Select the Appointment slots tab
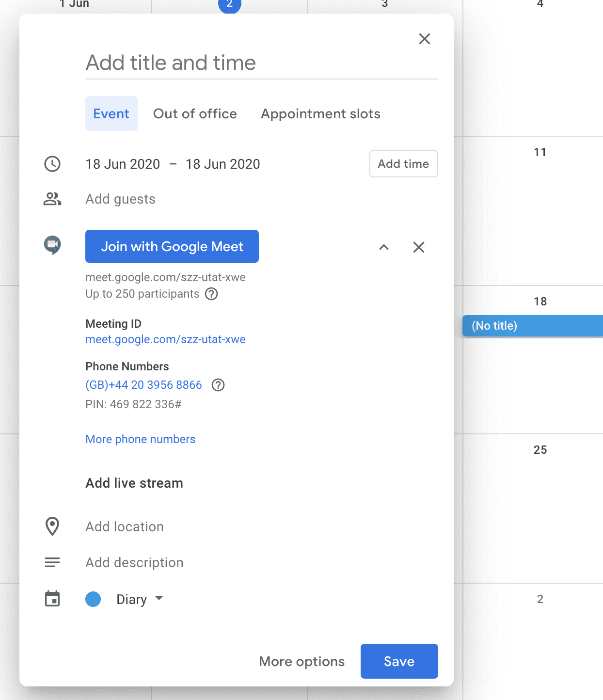603x700 pixels. (x=320, y=113)
